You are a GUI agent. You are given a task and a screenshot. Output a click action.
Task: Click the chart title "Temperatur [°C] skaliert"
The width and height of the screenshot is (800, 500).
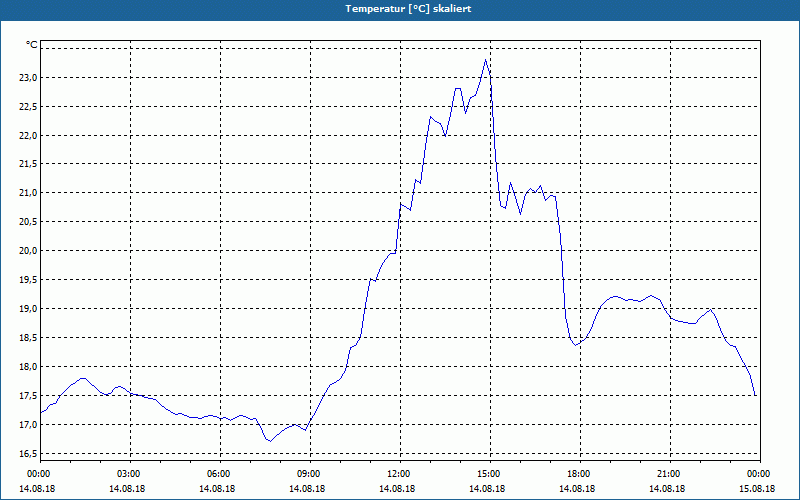point(408,9)
